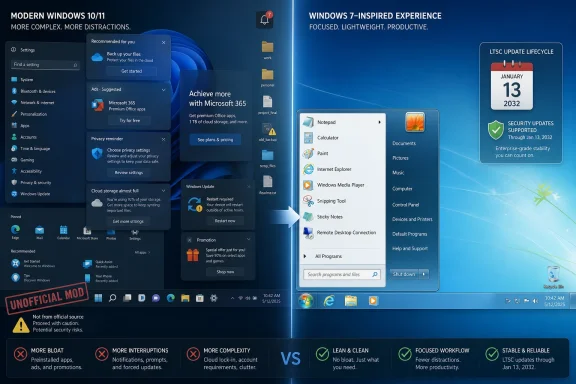Show hidden icons in the Windows 11 tray
576x384 pixels.
click(232, 298)
